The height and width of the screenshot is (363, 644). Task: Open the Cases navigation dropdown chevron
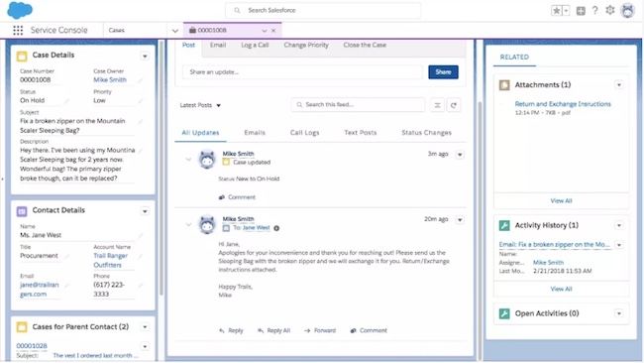pyautogui.click(x=175, y=31)
